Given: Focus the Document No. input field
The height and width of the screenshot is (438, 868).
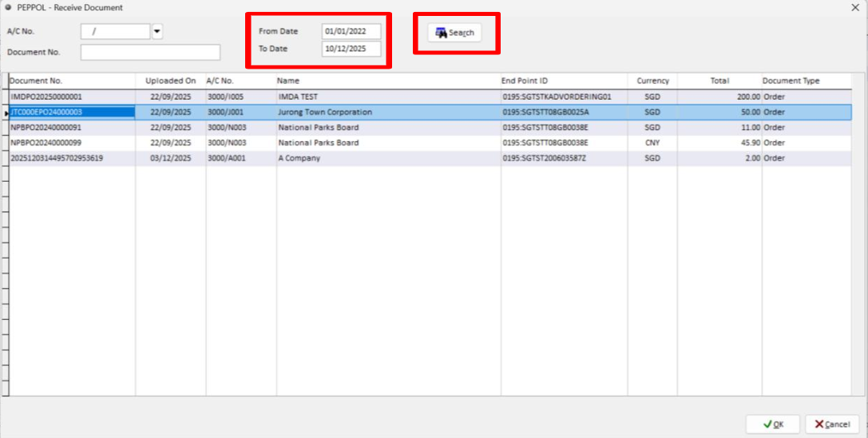Looking at the screenshot, I should [x=151, y=52].
